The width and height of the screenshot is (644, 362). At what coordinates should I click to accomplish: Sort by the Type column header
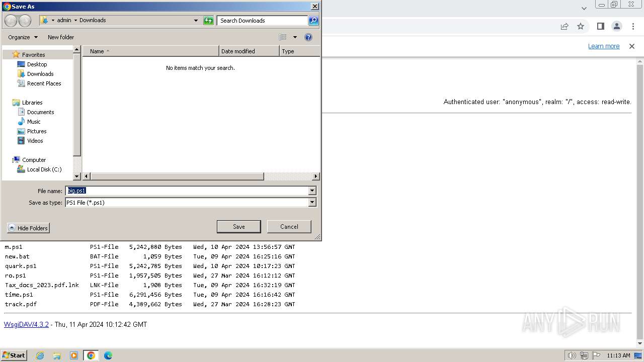299,51
